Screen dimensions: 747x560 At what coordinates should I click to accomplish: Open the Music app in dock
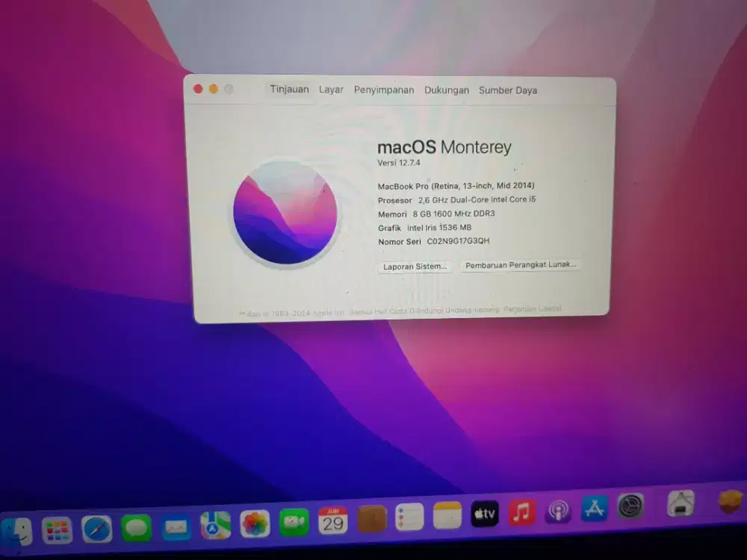pos(522,512)
